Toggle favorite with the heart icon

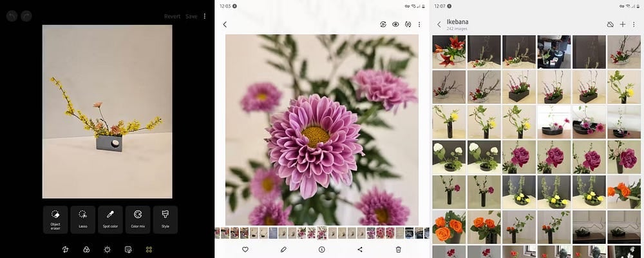(245, 249)
